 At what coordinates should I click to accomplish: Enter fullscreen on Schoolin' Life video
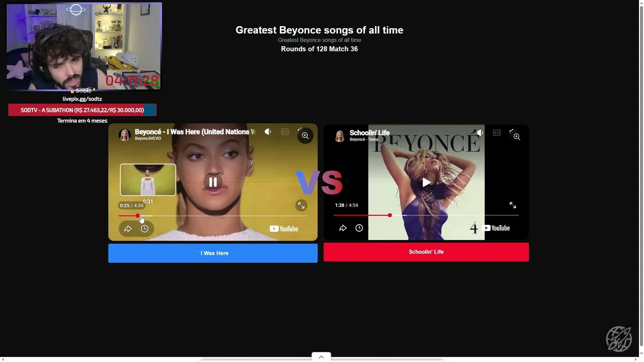513,205
